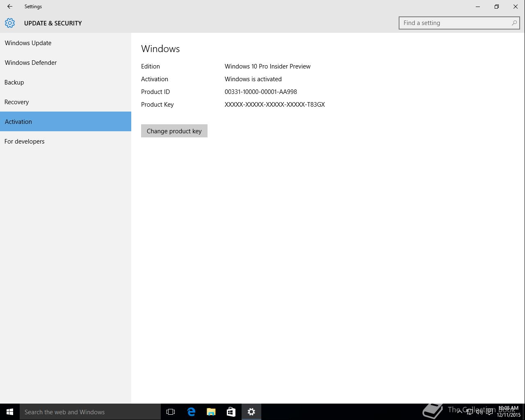Switch to the Backup section
The width and height of the screenshot is (525, 420).
[x=66, y=82]
